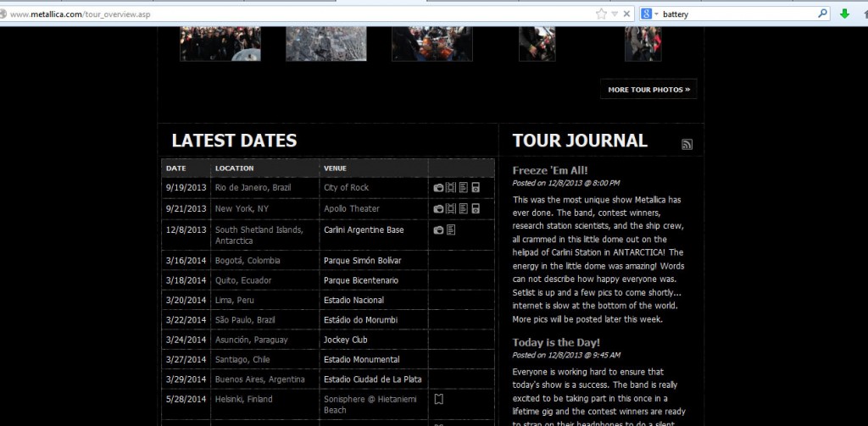Open setlist icon for New York show
Screen dimensions: 868x426
464,208
